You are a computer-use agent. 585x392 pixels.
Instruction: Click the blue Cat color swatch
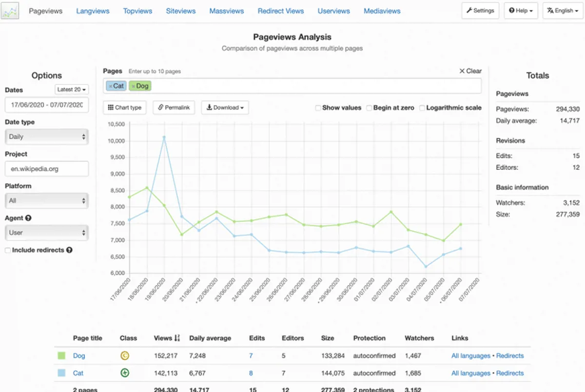pos(61,373)
